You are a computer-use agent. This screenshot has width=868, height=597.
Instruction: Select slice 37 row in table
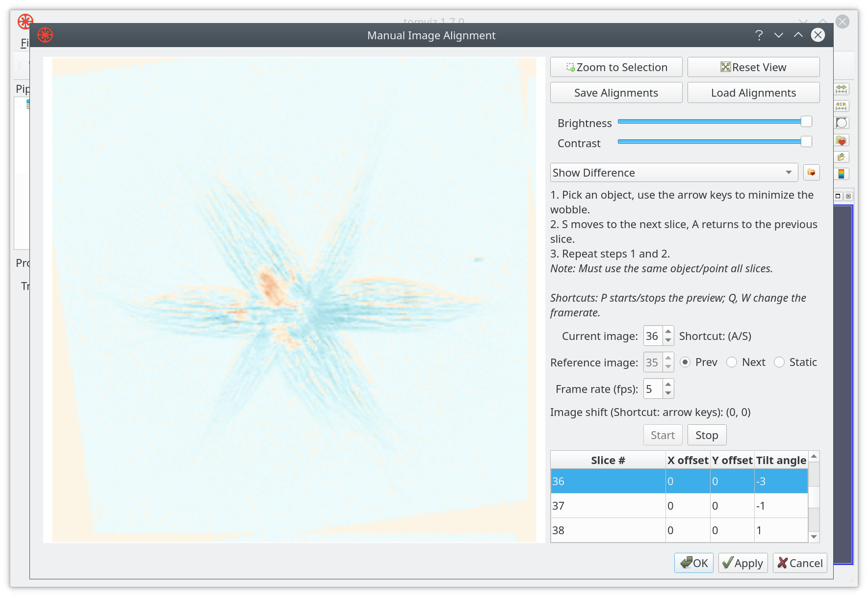(x=679, y=506)
